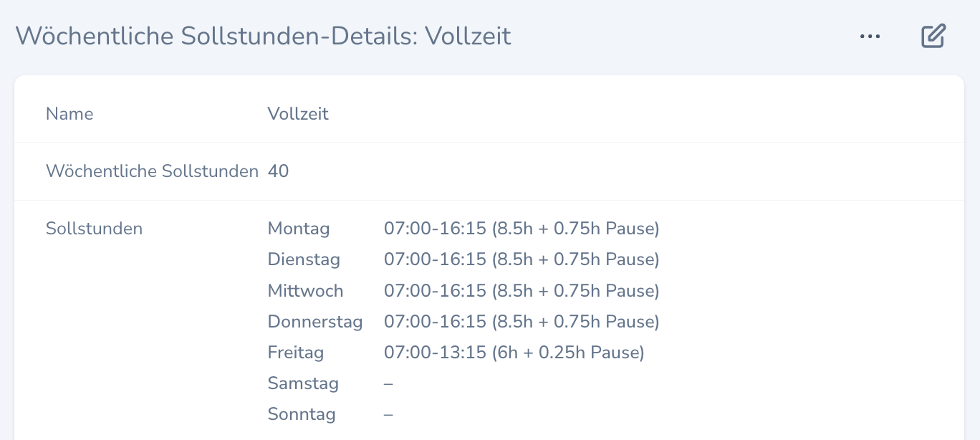Select the value Vollzeit next to Name
The width and height of the screenshot is (980, 440).
tap(298, 113)
